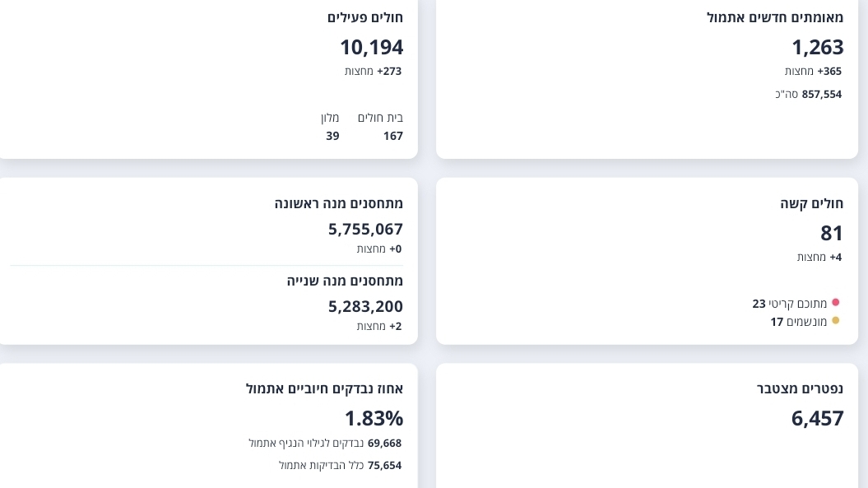Click the 81 severe patients figure
Viewport: 868px width, 488px height.
tap(832, 233)
